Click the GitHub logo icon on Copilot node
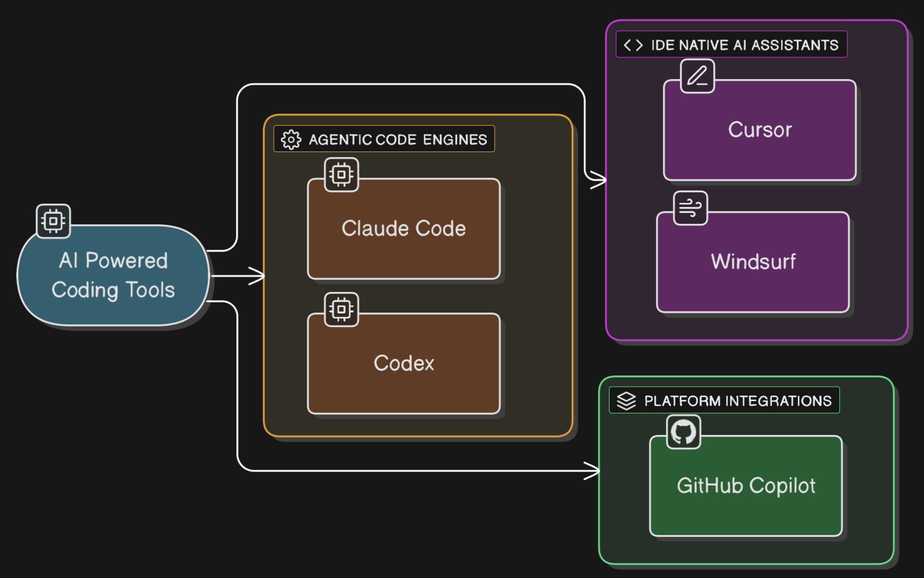The width and height of the screenshot is (924, 578). click(x=683, y=432)
